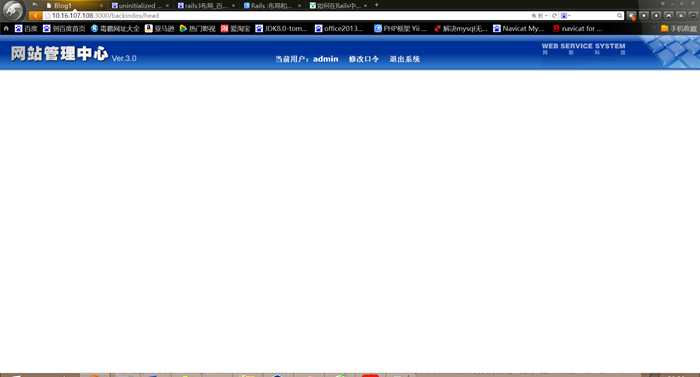Screen dimensions: 700x377
Task: Open the 百度 bookmark
Action: click(26, 28)
